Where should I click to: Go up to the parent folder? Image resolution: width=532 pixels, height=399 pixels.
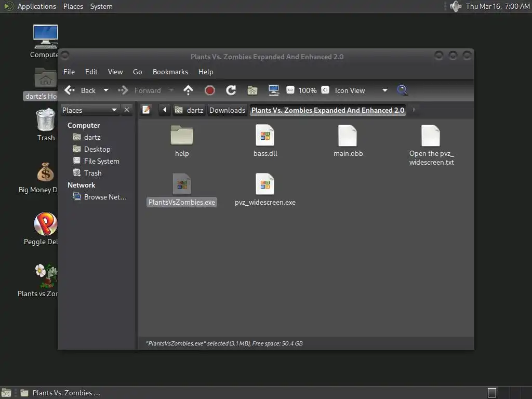188,90
